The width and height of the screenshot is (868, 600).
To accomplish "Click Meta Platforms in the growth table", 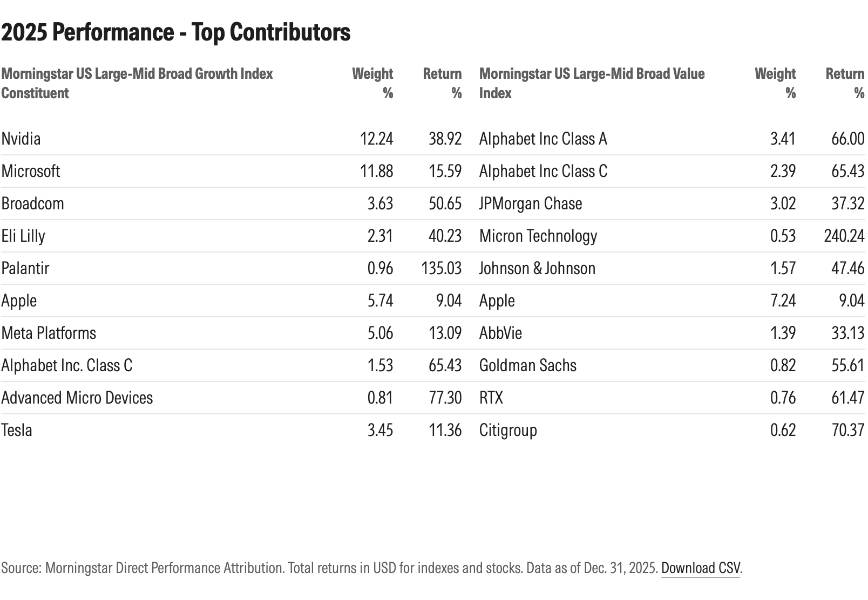I will 49,333.
